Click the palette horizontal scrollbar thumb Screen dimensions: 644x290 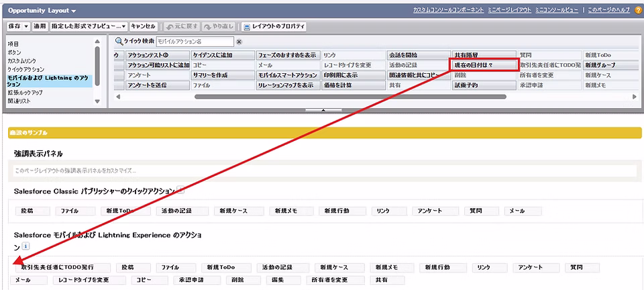[x=350, y=97]
